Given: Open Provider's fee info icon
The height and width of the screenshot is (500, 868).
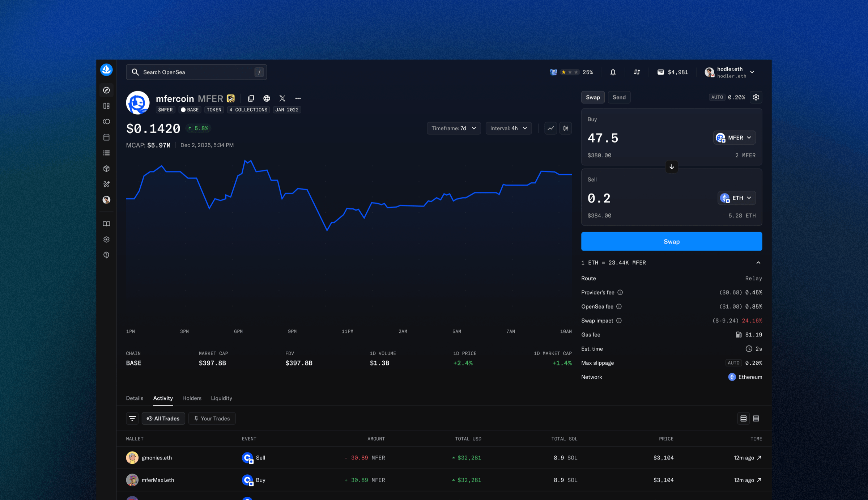Looking at the screenshot, I should pyautogui.click(x=620, y=292).
